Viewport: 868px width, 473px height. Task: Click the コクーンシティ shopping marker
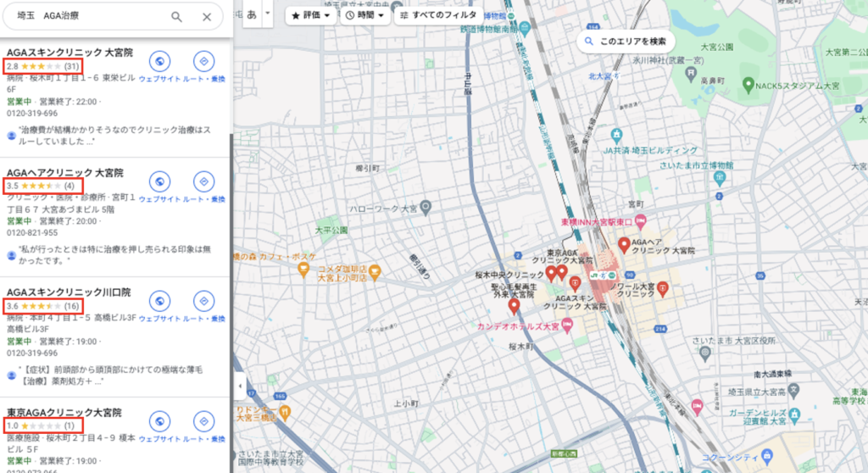[766, 457]
